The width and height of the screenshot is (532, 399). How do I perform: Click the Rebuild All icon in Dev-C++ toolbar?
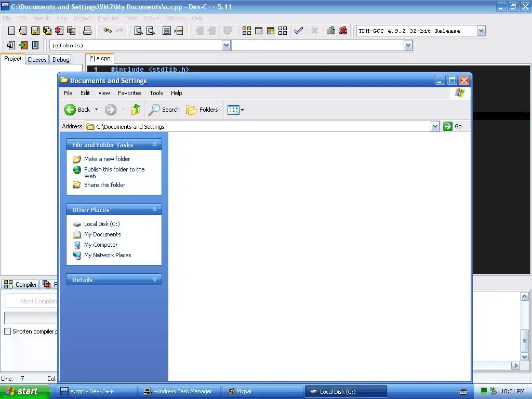point(283,31)
